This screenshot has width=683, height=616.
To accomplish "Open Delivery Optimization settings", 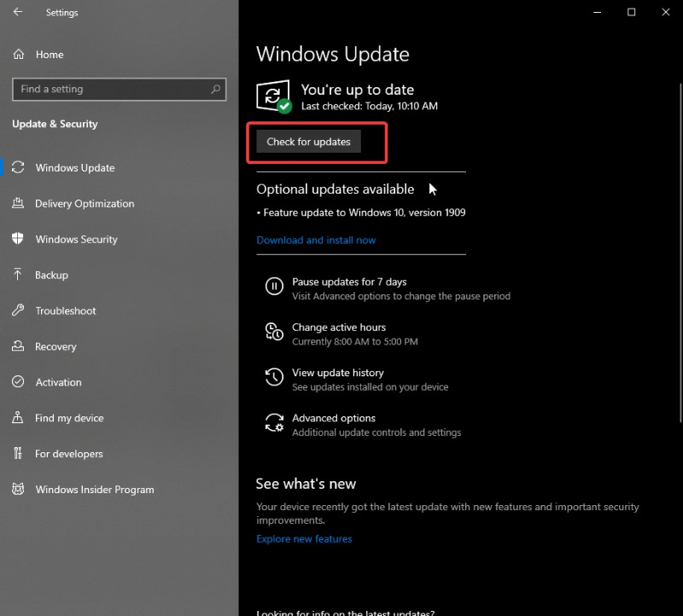I will (x=85, y=204).
